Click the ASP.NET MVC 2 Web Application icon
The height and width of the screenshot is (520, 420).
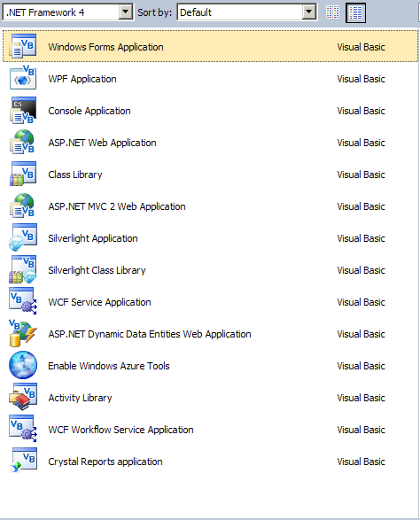(22, 206)
